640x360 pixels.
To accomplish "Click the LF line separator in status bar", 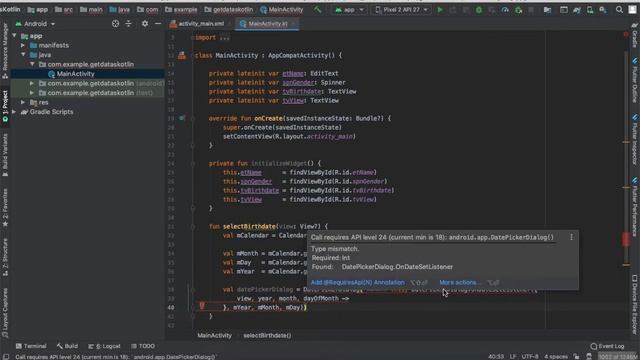I will [513, 356].
